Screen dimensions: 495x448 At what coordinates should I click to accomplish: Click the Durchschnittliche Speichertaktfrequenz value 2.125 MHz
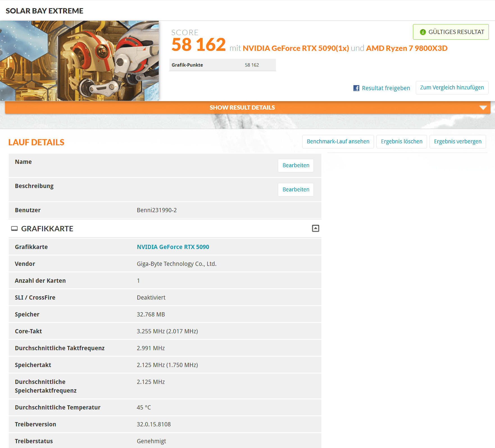click(151, 382)
